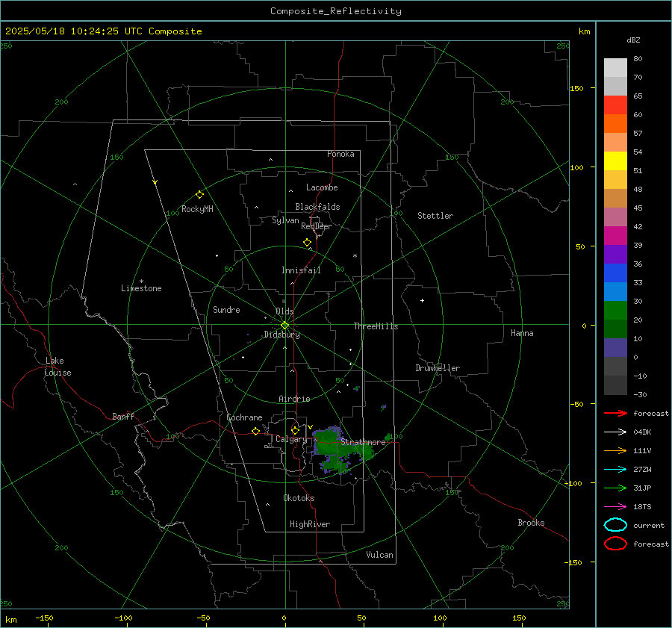This screenshot has width=672, height=628.
Task: Click the Composite_Reflectivity title text
Action: tap(336, 11)
